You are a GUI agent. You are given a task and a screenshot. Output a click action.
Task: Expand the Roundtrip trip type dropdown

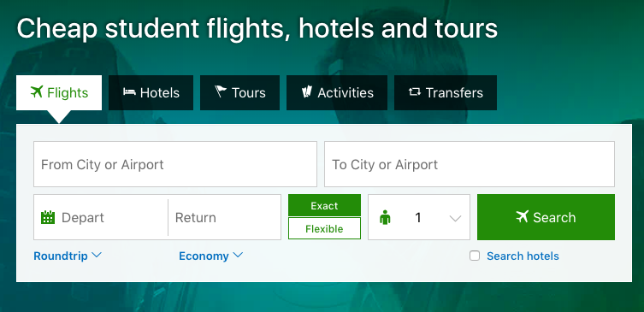point(68,256)
